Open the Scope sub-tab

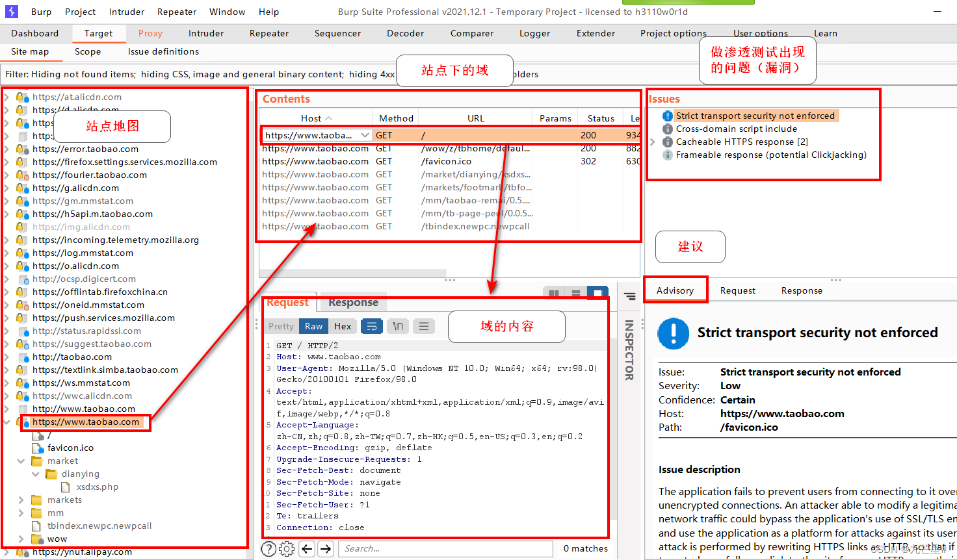[88, 51]
